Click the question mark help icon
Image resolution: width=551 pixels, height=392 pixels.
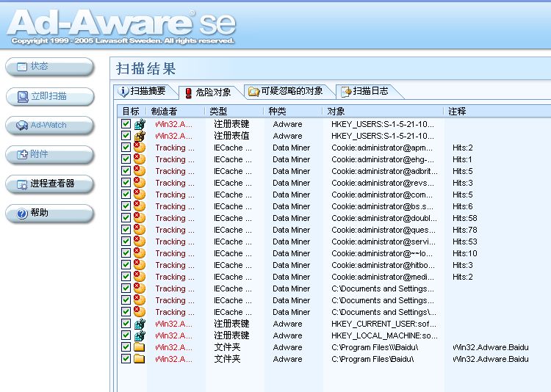click(22, 213)
